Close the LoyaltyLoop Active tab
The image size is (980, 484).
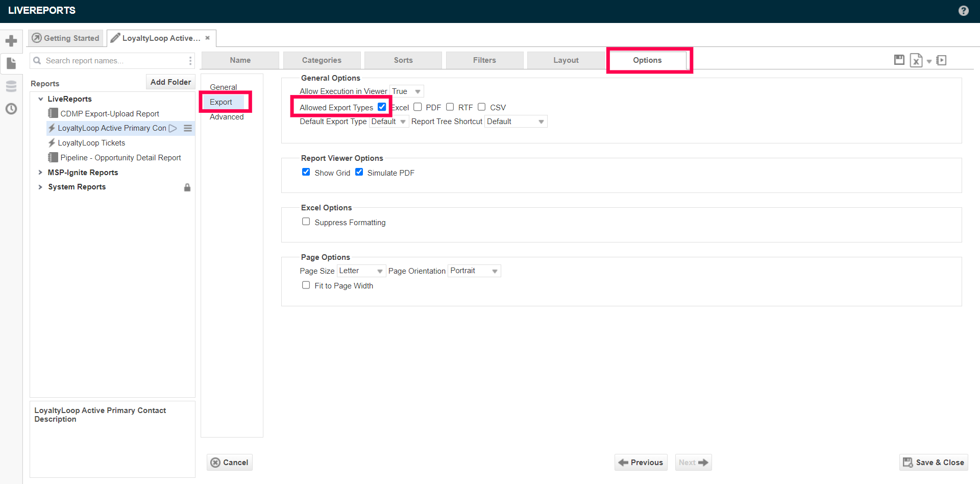[x=207, y=38]
